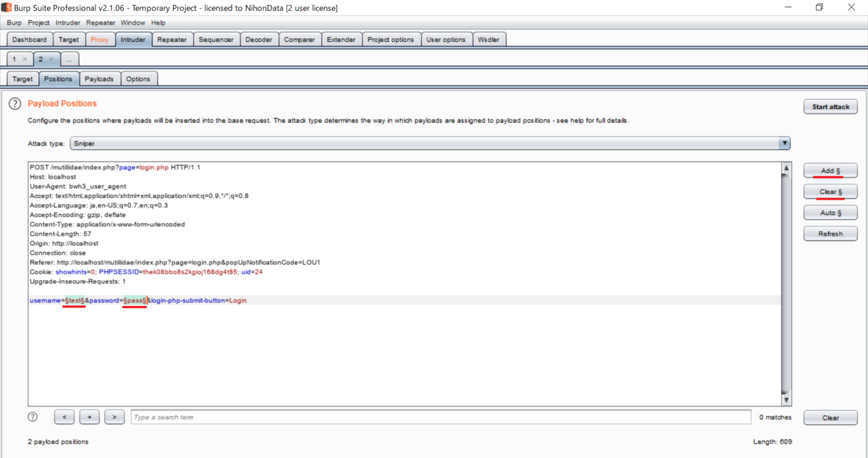Image resolution: width=868 pixels, height=458 pixels.
Task: Open the search help question icon
Action: pos(33,417)
